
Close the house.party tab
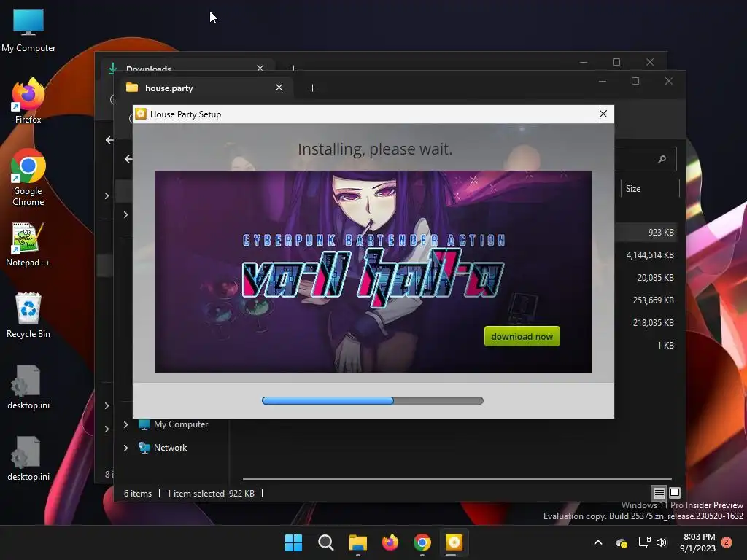279,87
